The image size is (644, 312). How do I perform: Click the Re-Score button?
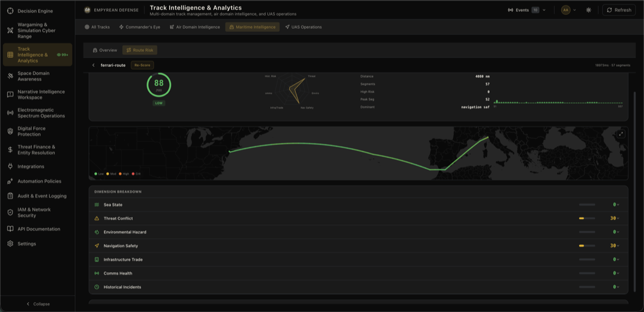pos(143,65)
